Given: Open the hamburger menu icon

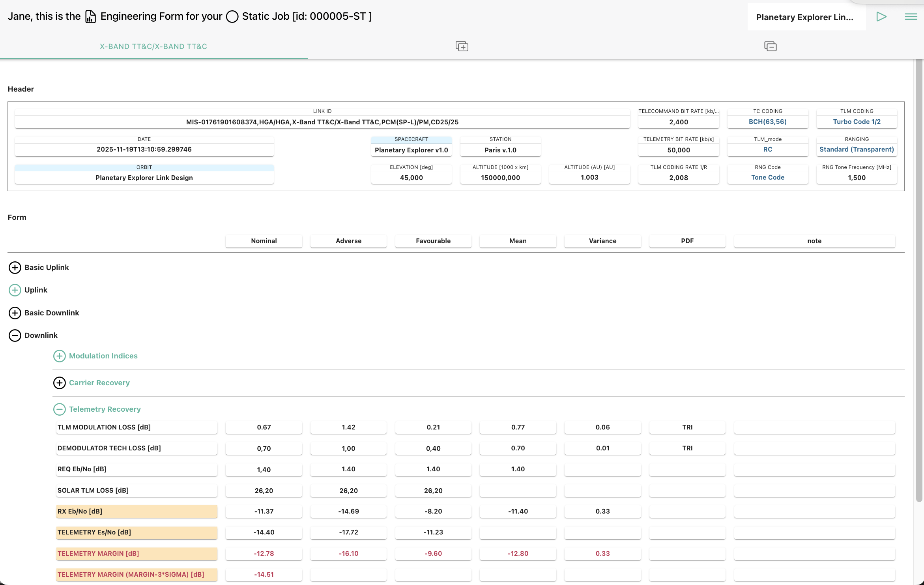Looking at the screenshot, I should (x=911, y=17).
